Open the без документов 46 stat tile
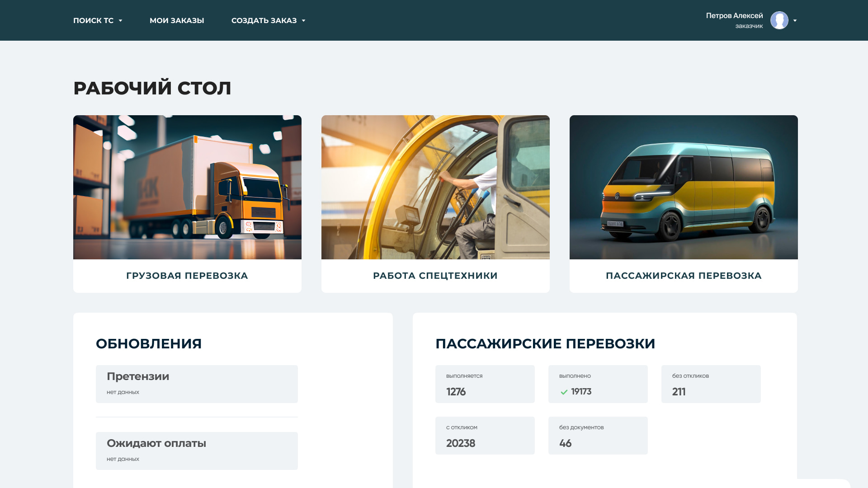Image resolution: width=868 pixels, height=488 pixels. pyautogui.click(x=598, y=436)
